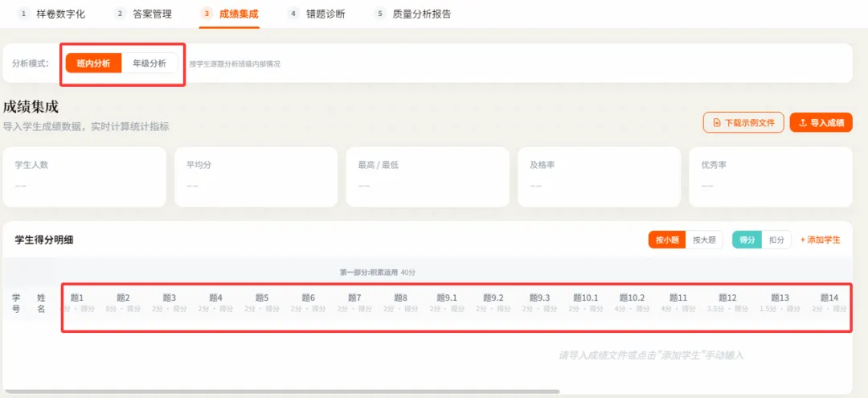Click the 第一部分:积累运用 40分 section header
The width and height of the screenshot is (868, 398).
378,273
